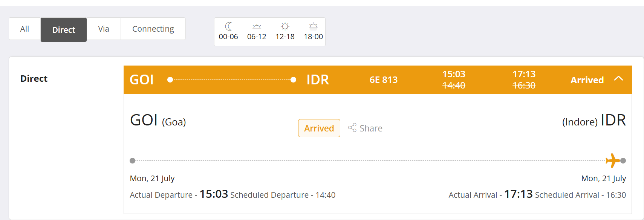
Task: Click the GOI origin code in the orange header
Action: point(142,80)
